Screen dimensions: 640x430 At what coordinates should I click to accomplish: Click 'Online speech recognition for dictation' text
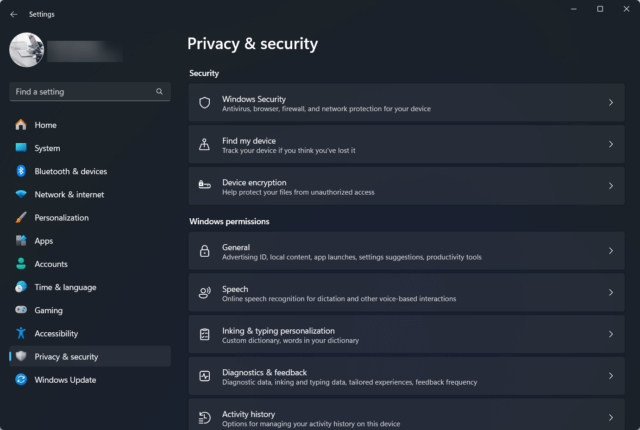(339, 299)
